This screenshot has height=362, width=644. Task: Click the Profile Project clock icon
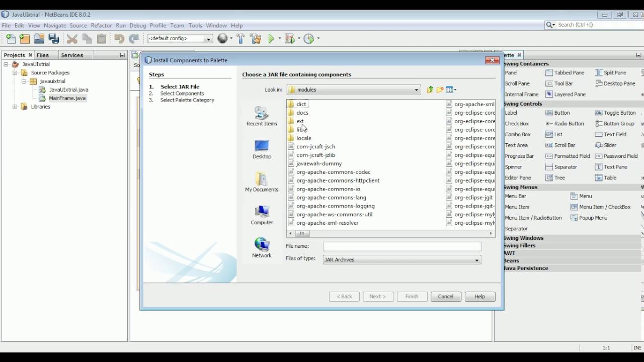[x=308, y=39]
